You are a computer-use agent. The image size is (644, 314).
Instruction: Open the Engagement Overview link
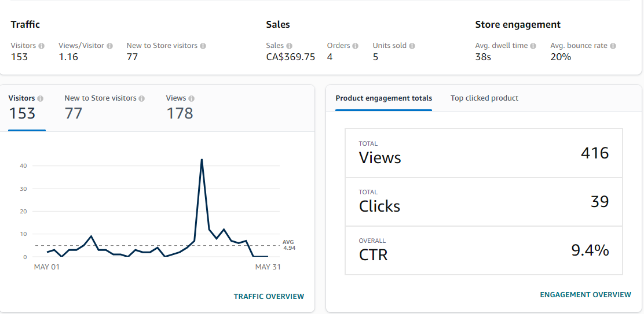click(x=586, y=295)
